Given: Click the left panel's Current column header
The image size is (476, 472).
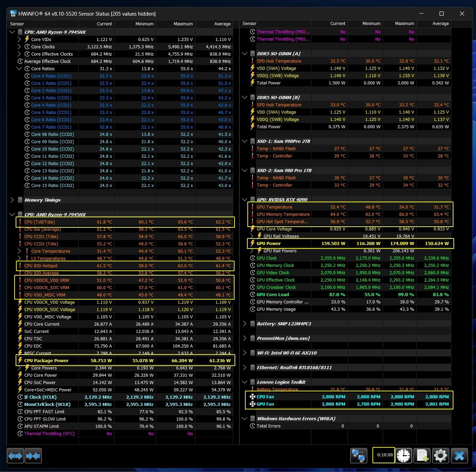Looking at the screenshot, I should coord(96,24).
